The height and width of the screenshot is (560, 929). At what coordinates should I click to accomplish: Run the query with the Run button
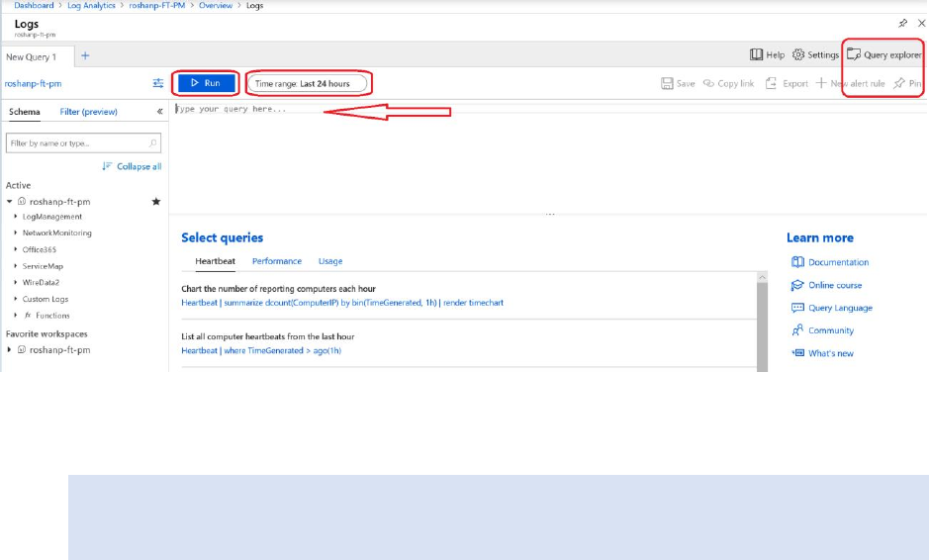pyautogui.click(x=206, y=83)
